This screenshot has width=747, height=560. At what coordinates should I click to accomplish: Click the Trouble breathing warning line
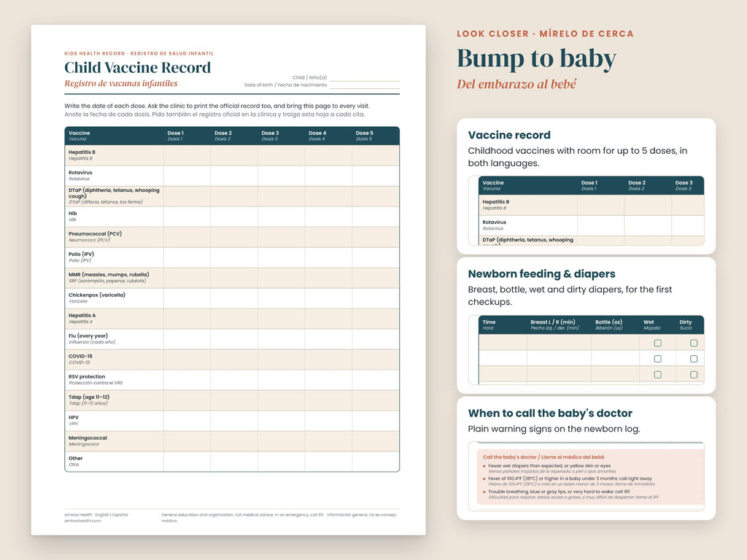559,491
